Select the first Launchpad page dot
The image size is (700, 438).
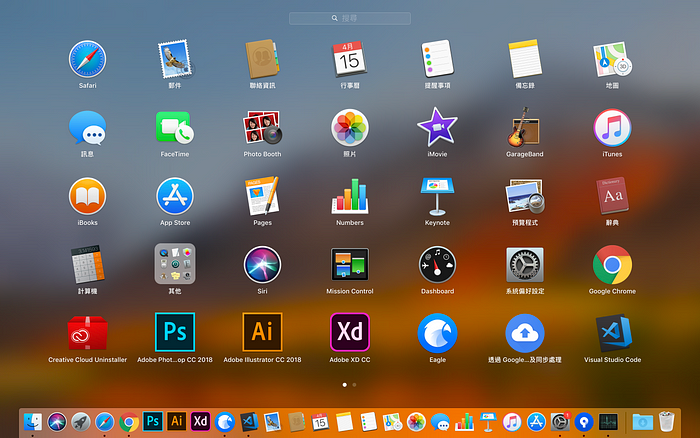click(345, 385)
